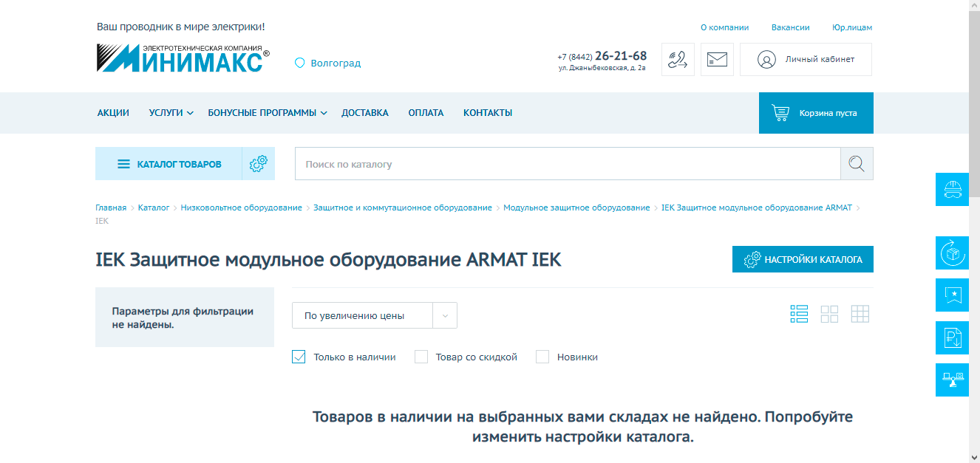This screenshot has width=980, height=463.
Task: Click the user avatar icon in Личный кабинет
Action: click(766, 60)
